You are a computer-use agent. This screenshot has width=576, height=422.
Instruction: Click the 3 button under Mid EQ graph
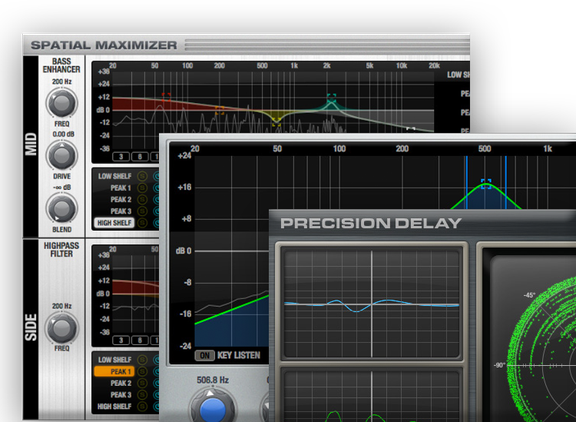point(121,157)
